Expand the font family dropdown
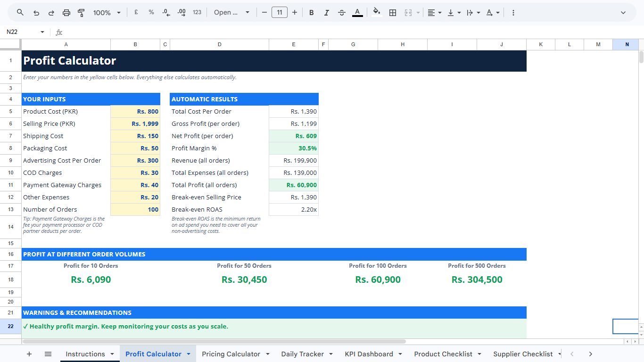The height and width of the screenshot is (362, 644). click(x=231, y=13)
